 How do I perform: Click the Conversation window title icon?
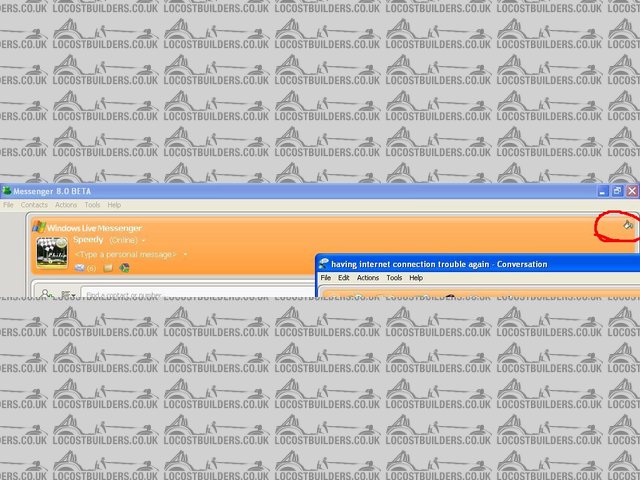point(324,264)
